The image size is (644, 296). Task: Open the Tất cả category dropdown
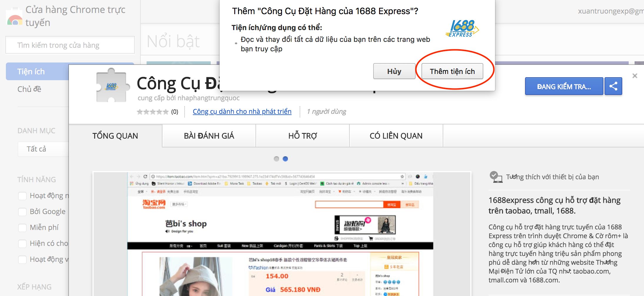43,149
